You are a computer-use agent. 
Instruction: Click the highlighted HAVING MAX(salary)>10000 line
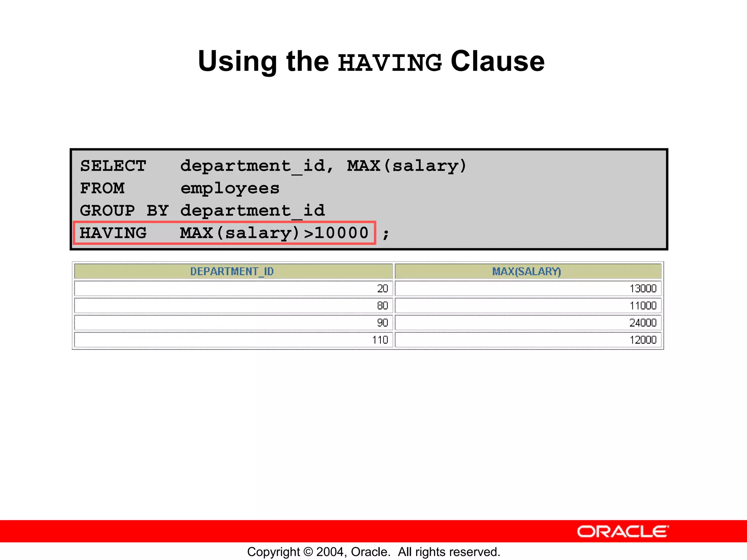[224, 233]
